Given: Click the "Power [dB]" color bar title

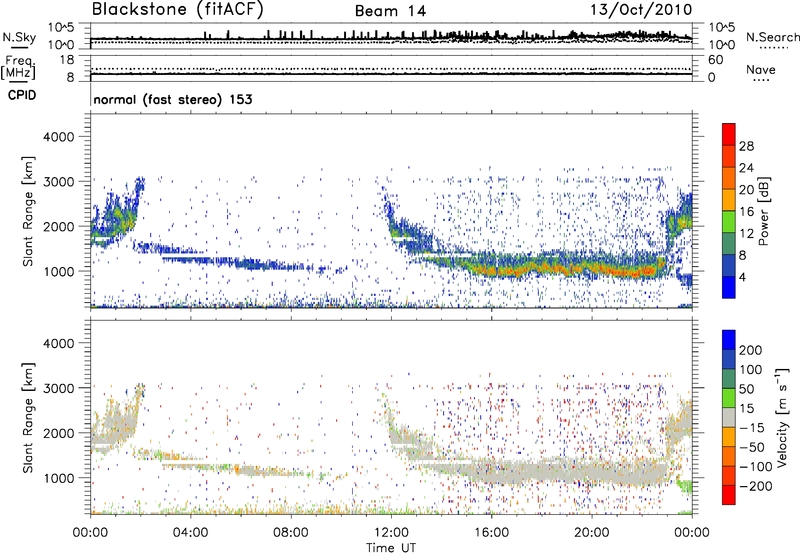Looking at the screenshot, I should click(x=763, y=211).
